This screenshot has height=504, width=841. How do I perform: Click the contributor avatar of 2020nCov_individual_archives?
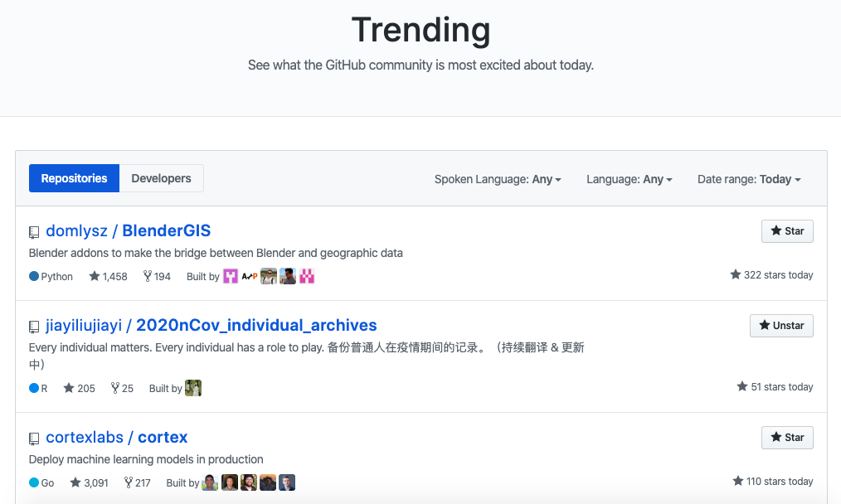pyautogui.click(x=193, y=388)
